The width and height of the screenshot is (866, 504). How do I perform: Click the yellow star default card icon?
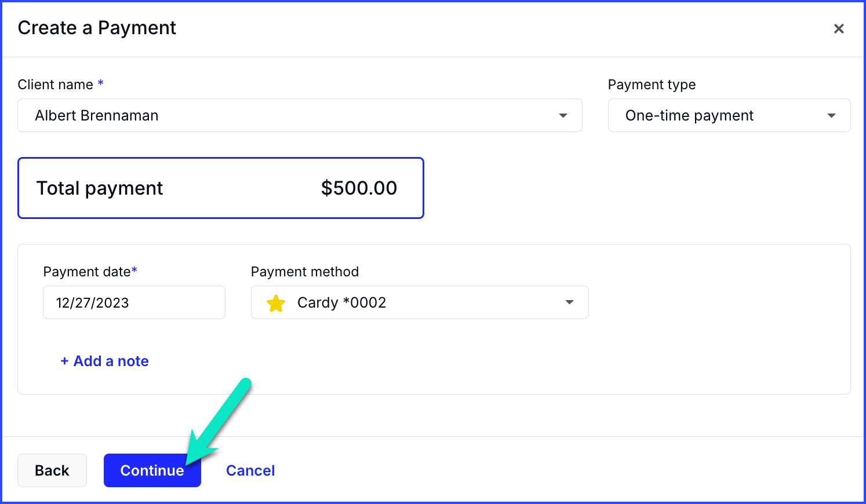[276, 303]
